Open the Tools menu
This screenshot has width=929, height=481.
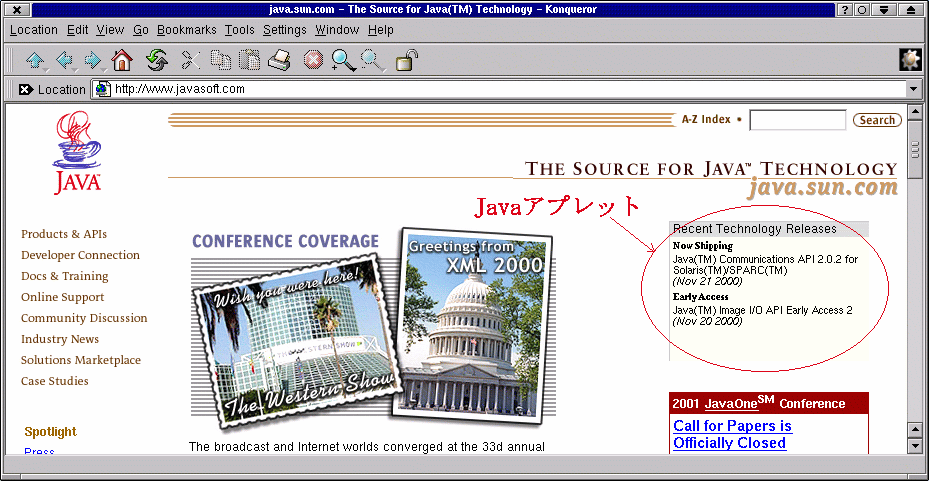click(239, 30)
